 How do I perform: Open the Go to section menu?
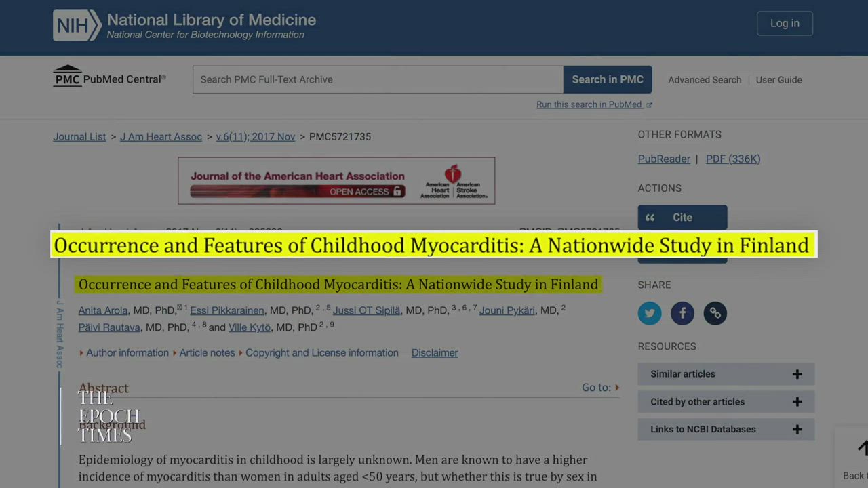600,388
